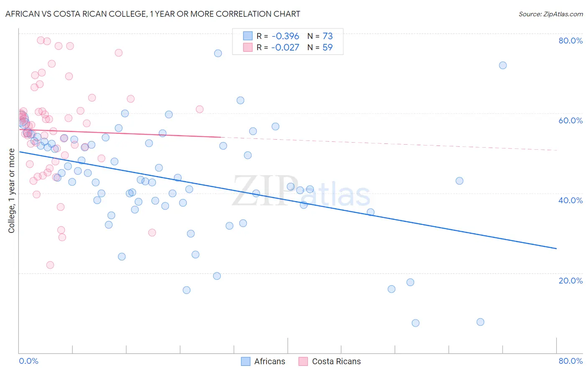Click the 60.0% y-axis label
588x373 pixels.
pyautogui.click(x=570, y=120)
